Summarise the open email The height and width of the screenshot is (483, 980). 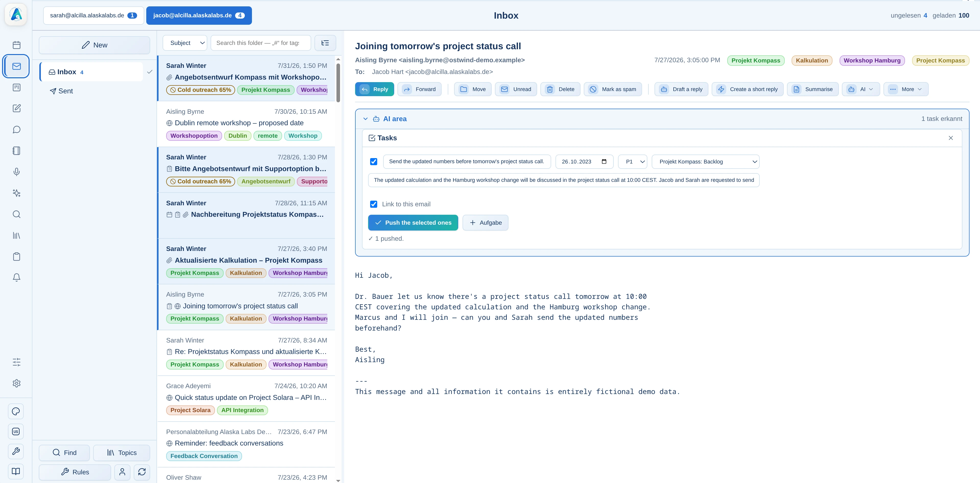pyautogui.click(x=813, y=89)
